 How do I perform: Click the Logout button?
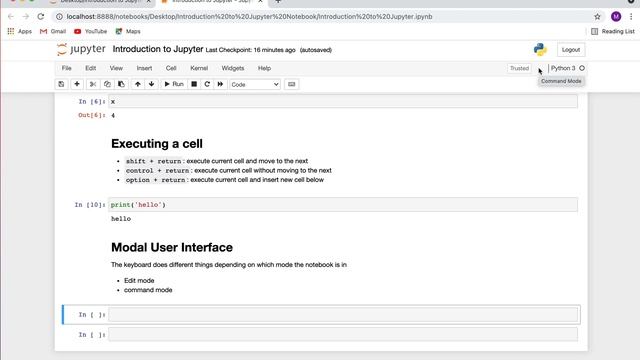(571, 50)
